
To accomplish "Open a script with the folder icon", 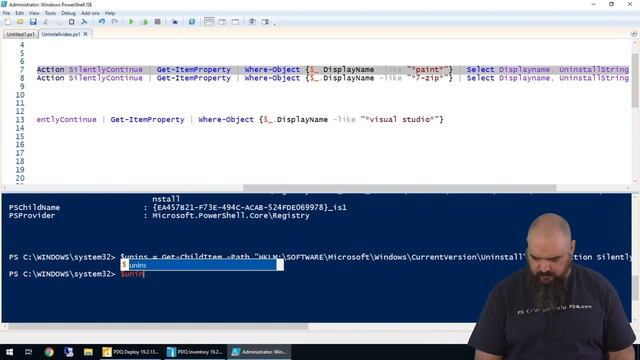I will pyautogui.click(x=20, y=22).
